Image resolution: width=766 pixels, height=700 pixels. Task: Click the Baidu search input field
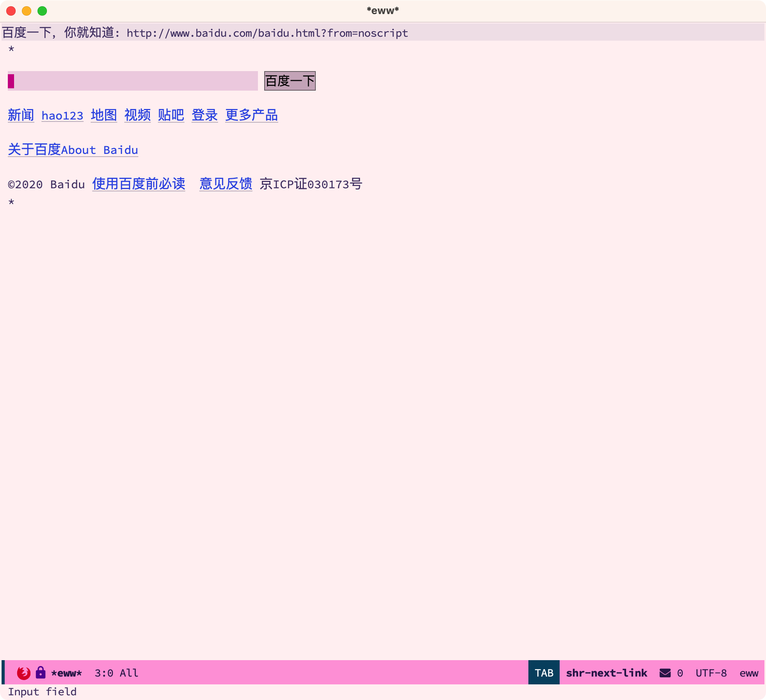point(133,81)
